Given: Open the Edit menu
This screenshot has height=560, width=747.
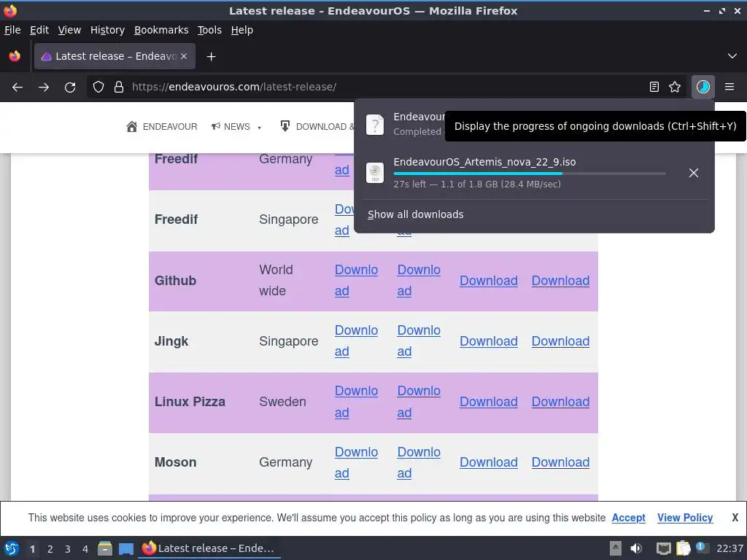Looking at the screenshot, I should (x=39, y=30).
